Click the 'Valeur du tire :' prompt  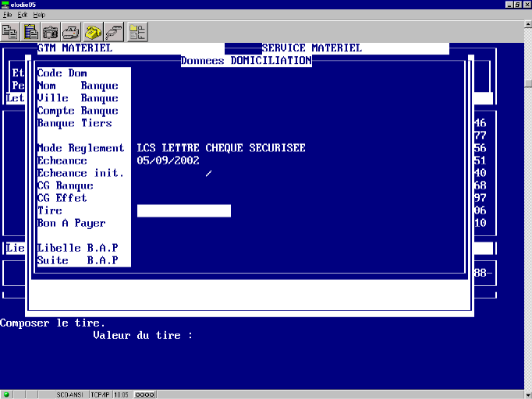tap(143, 336)
